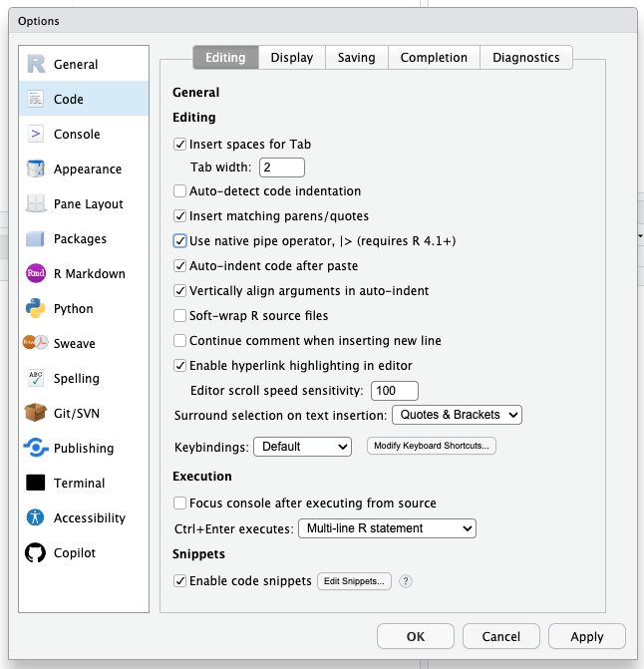Image resolution: width=644 pixels, height=669 pixels.
Task: Select the Packages label in sidebar
Action: [80, 239]
